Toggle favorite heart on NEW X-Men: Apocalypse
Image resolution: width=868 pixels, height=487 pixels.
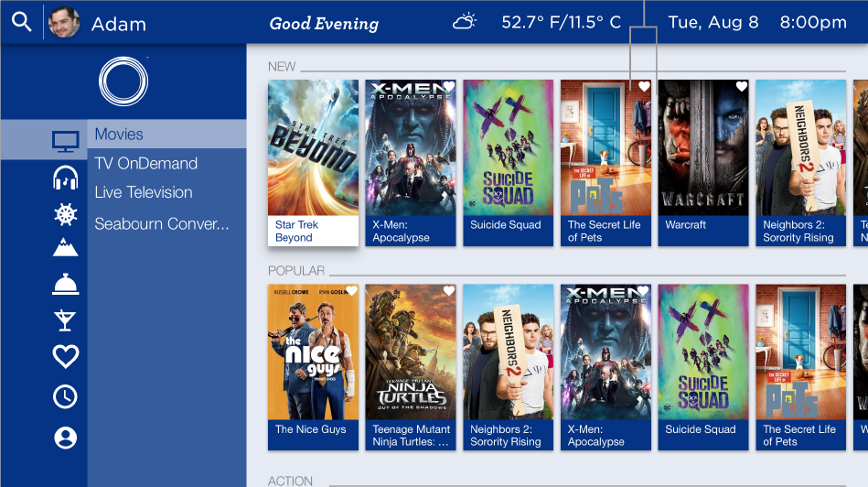pos(448,86)
